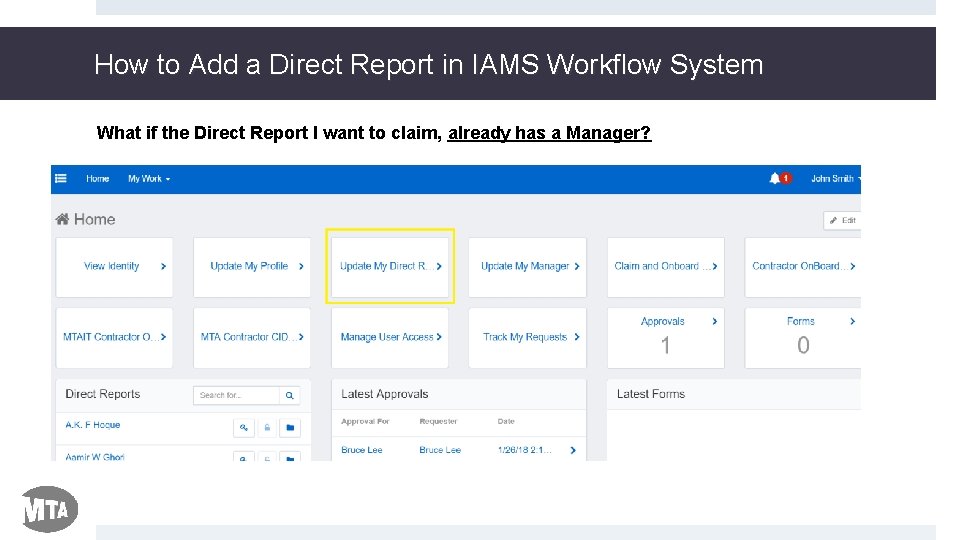Open the John Smith user menu

[835, 179]
